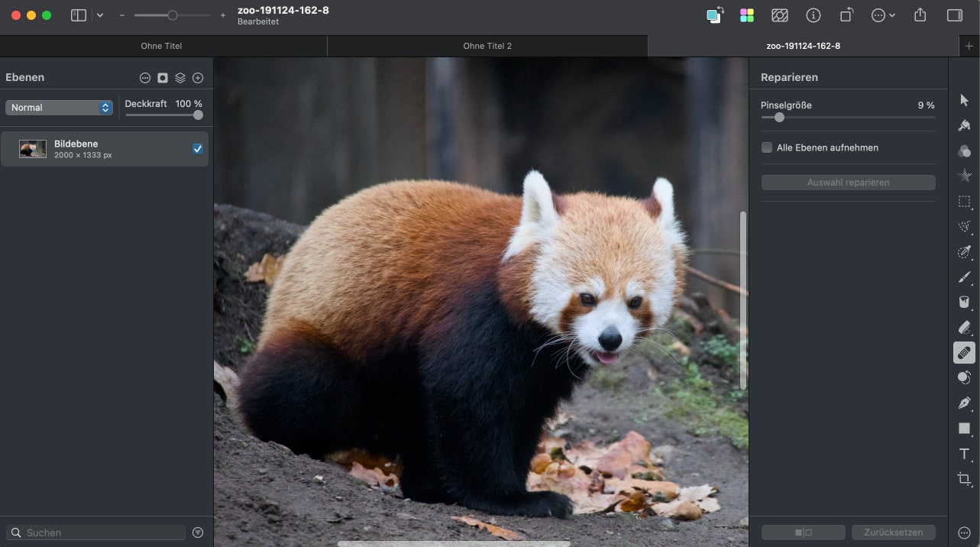
Task: Switch to the Ohne Titel 2 tab
Action: (487, 46)
